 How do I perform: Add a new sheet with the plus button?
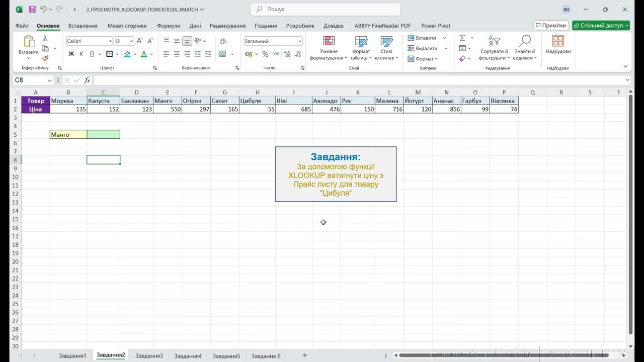click(305, 355)
